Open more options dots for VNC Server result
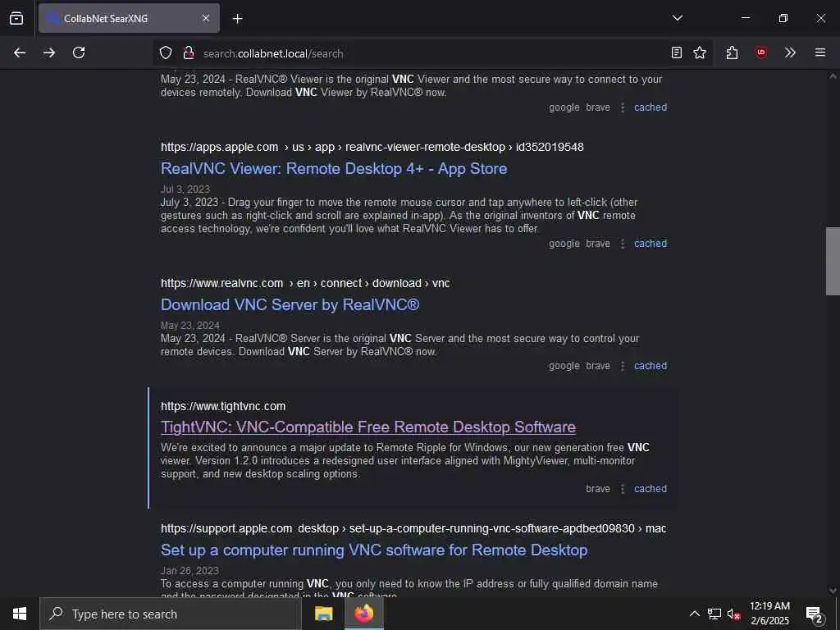The height and width of the screenshot is (630, 840). click(x=622, y=367)
